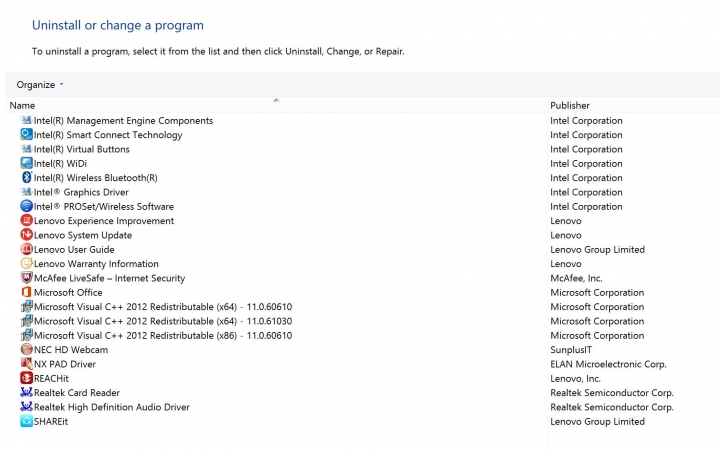Click the Intel(R) Virtual Buttons icon

coord(26,149)
